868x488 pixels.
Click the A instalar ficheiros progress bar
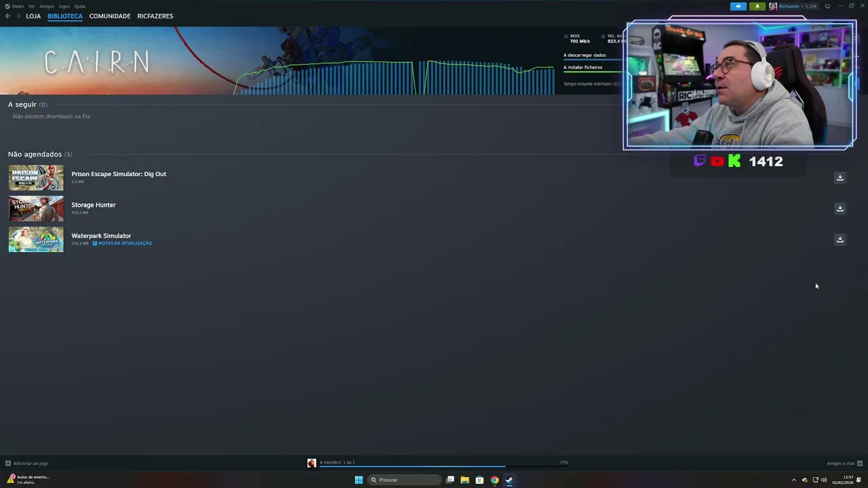pyautogui.click(x=594, y=72)
